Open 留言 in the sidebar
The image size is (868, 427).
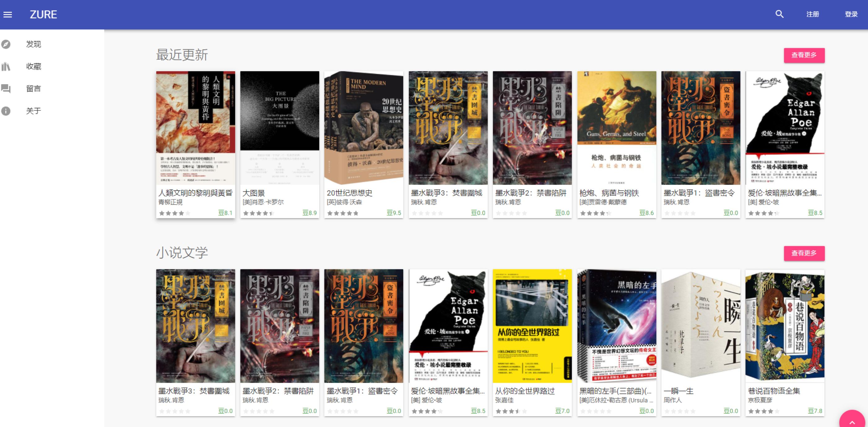pos(34,88)
